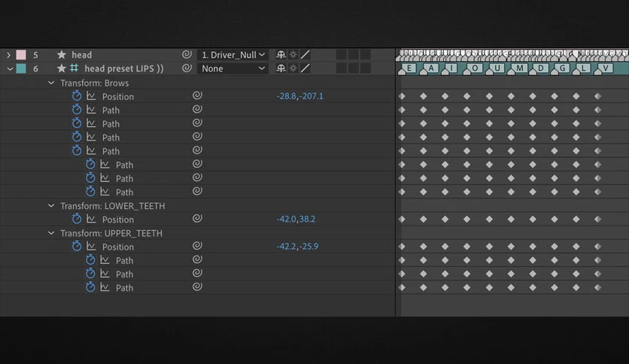Grab the parent pick whip for head preset LIPS
The image size is (629, 364).
(187, 68)
